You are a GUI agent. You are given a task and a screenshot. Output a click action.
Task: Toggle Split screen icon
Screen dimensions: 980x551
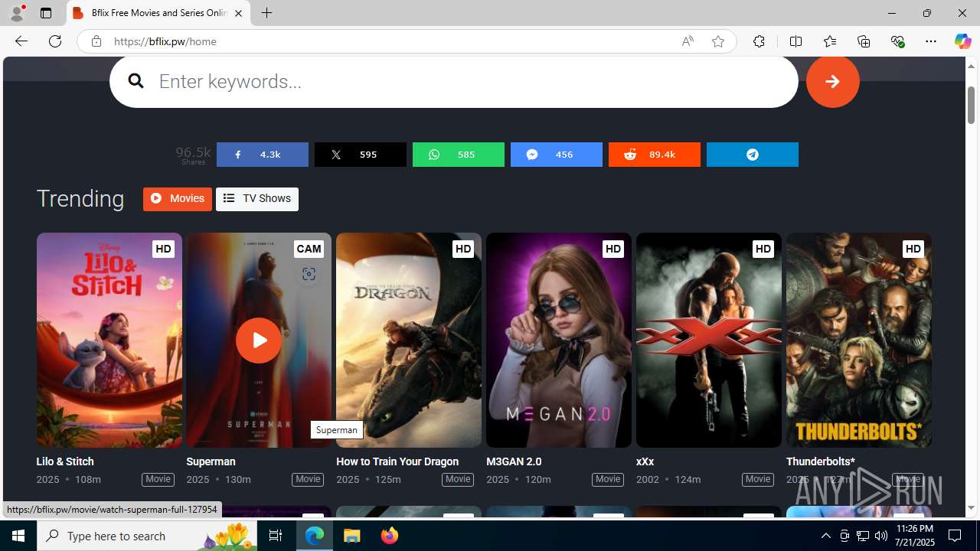(795, 41)
